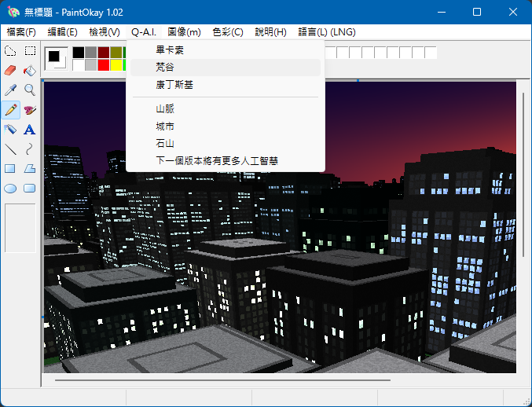This screenshot has height=407, width=532.
Task: Choose the Eraser tool
Action: [x=10, y=71]
